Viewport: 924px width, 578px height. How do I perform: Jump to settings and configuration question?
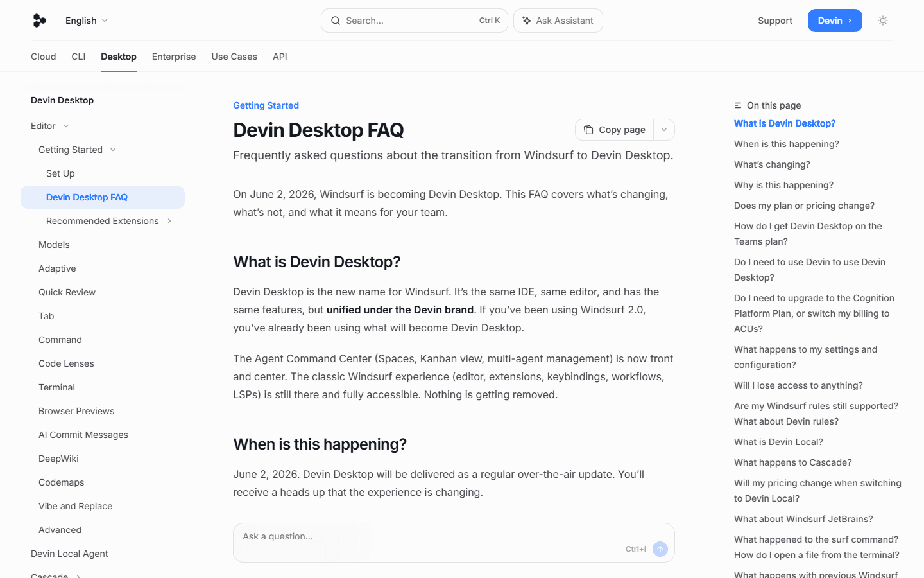pos(805,357)
